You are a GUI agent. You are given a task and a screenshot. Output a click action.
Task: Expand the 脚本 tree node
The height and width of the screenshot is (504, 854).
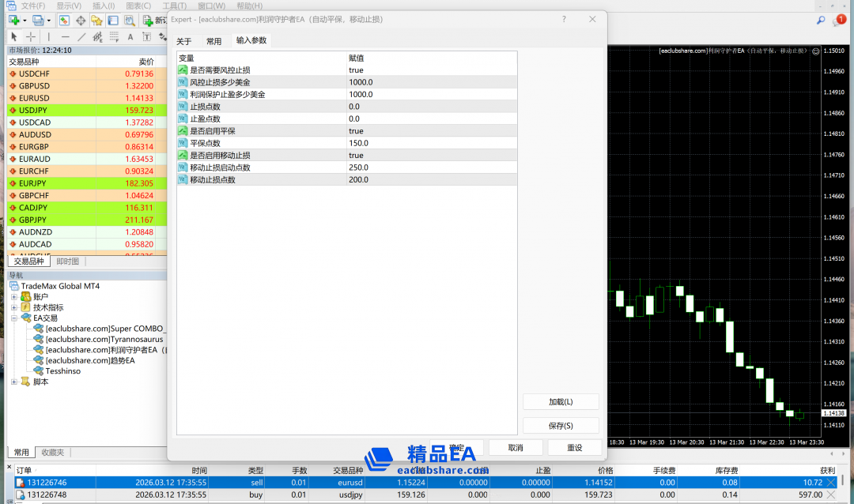point(14,382)
